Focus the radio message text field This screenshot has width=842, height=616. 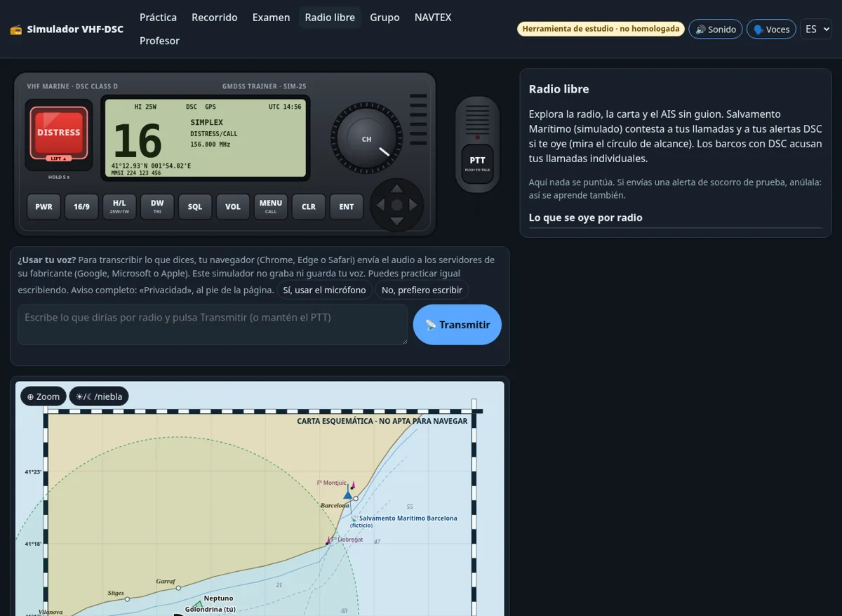213,325
